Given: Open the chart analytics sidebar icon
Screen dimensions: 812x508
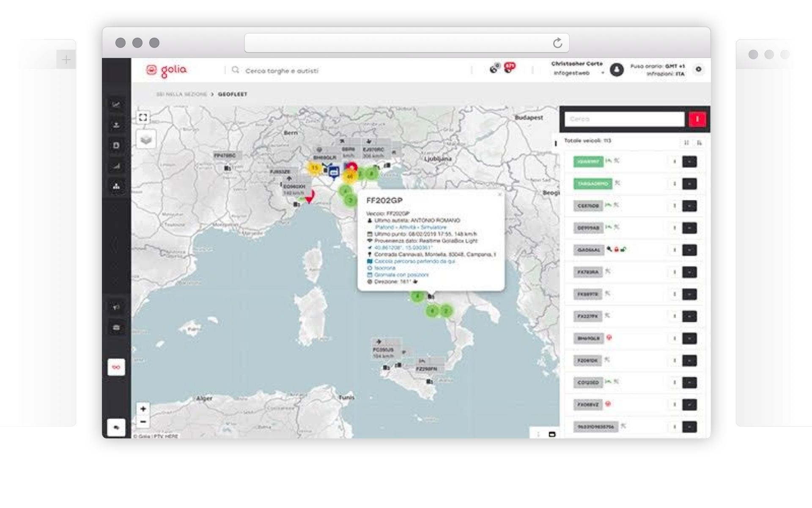Looking at the screenshot, I should click(116, 105).
